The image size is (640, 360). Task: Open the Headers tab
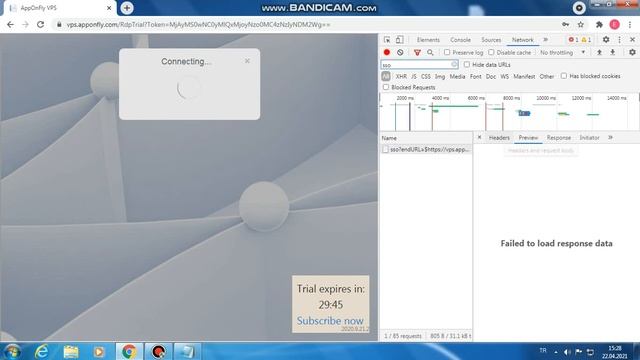(499, 138)
